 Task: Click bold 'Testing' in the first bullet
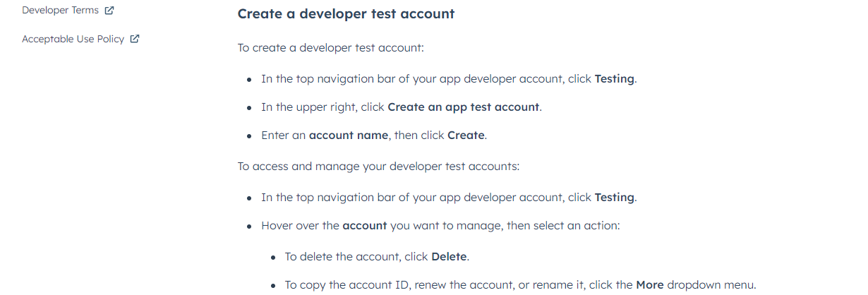tap(614, 79)
